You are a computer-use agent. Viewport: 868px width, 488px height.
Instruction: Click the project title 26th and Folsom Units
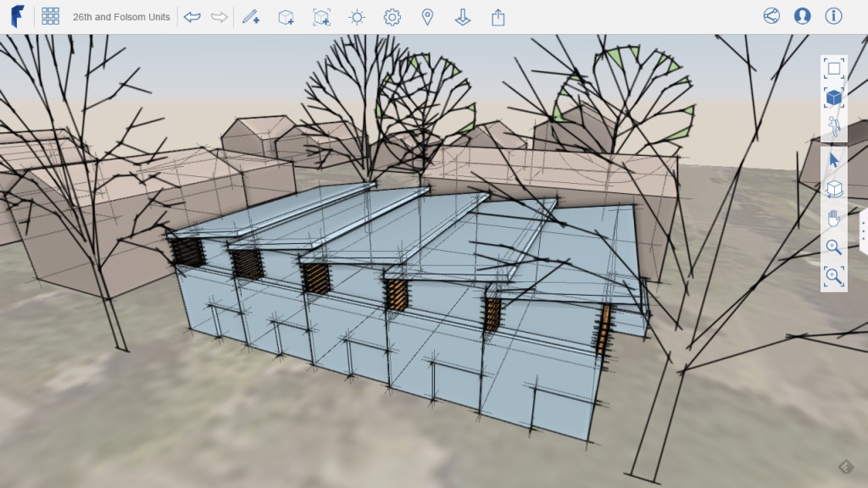click(x=121, y=15)
